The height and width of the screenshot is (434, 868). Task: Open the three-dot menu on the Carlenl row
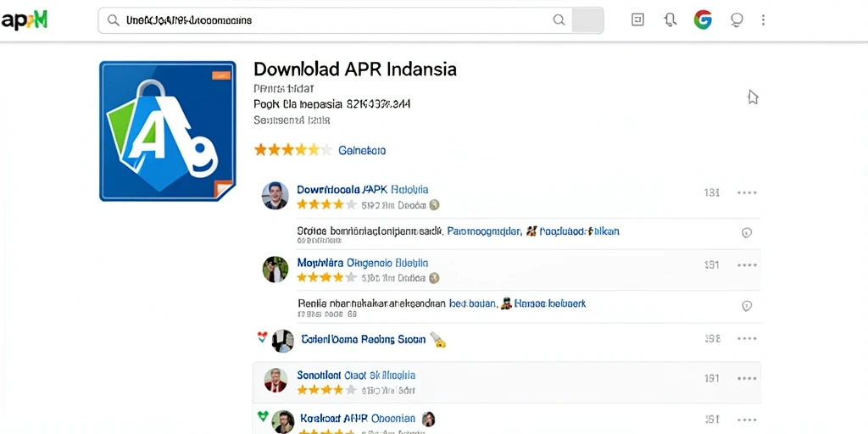click(747, 339)
